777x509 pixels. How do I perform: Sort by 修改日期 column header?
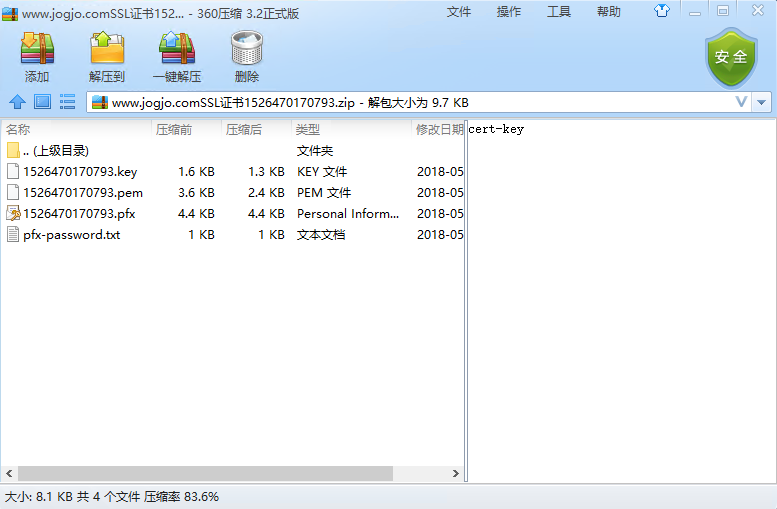[438, 129]
